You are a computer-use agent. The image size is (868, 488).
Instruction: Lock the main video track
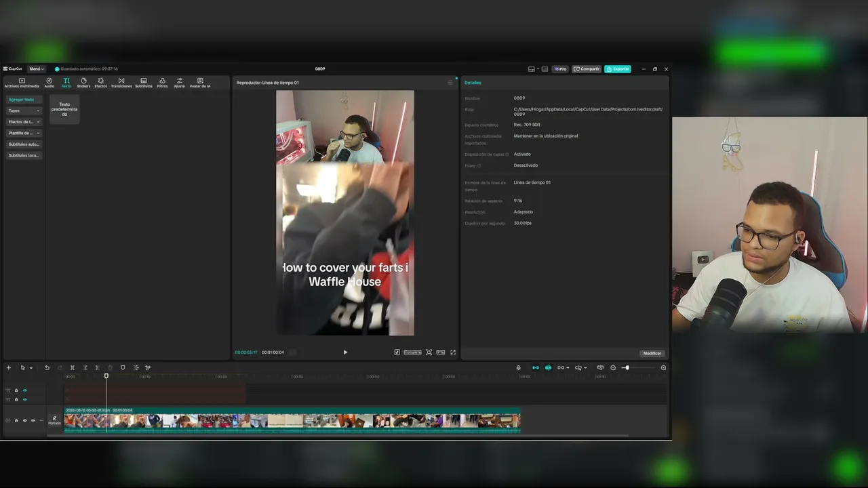pos(16,421)
